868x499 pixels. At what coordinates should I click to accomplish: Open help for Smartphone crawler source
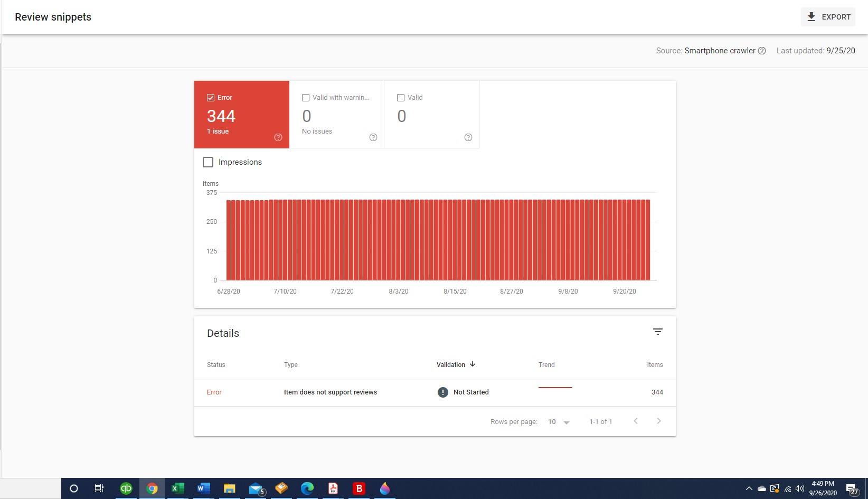pos(762,51)
